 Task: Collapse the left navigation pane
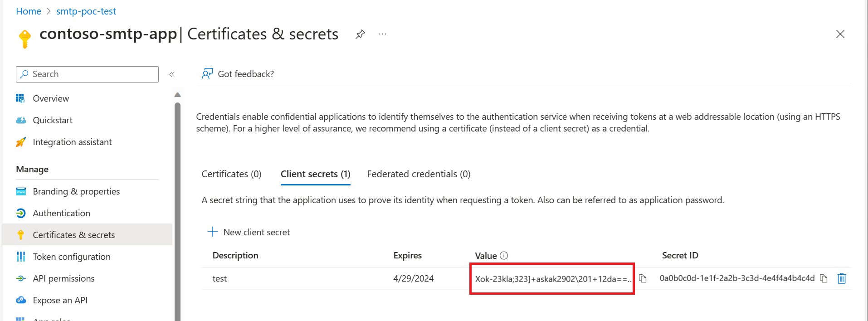pos(172,74)
